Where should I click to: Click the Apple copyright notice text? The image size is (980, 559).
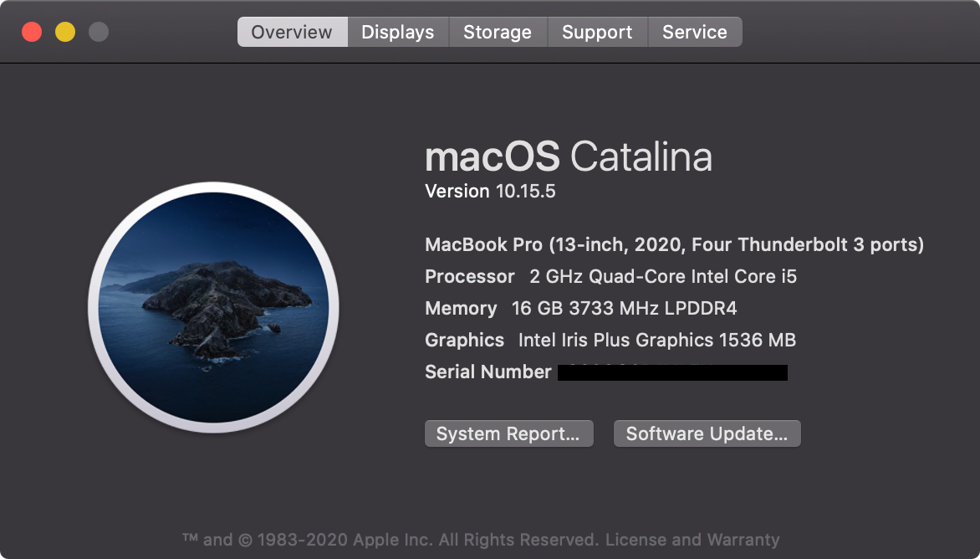[x=390, y=540]
